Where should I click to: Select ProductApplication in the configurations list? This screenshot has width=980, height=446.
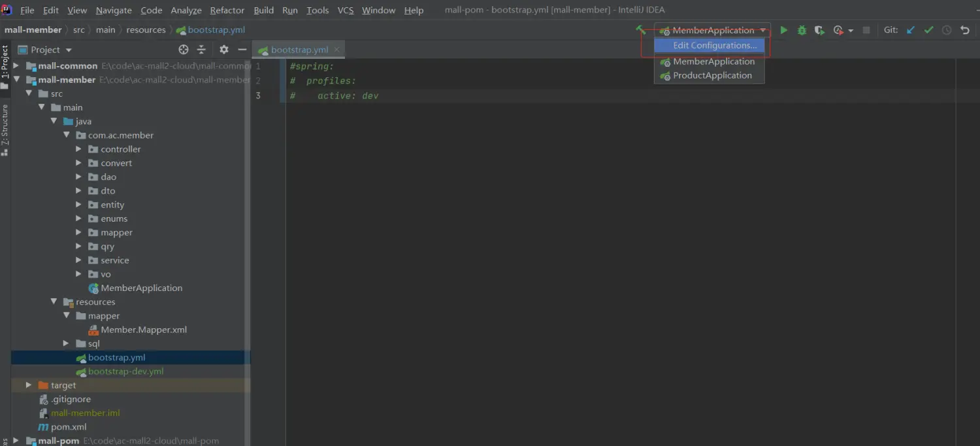pyautogui.click(x=710, y=75)
